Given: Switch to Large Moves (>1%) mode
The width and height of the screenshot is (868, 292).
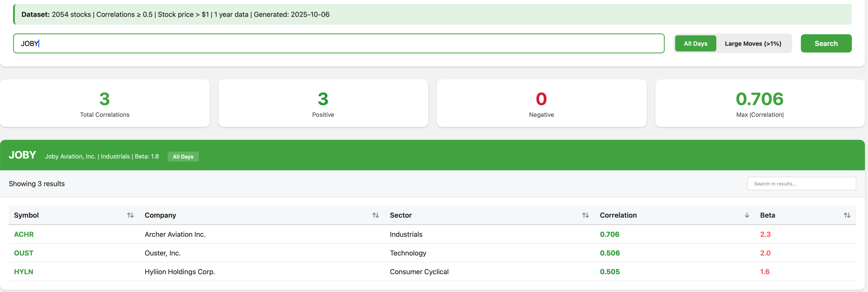Looking at the screenshot, I should click(753, 44).
